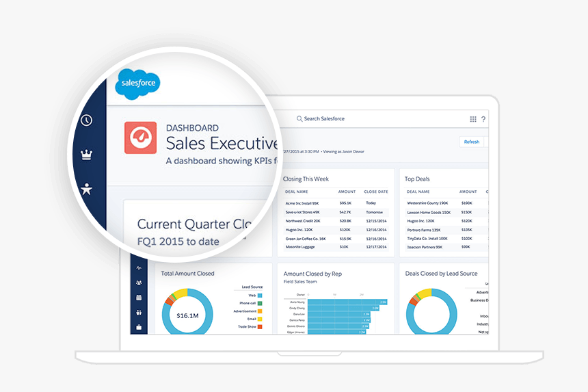Screen dimensions: 588x392
Task: Sort by AMOUNT in Top Deals
Action: coord(468,192)
